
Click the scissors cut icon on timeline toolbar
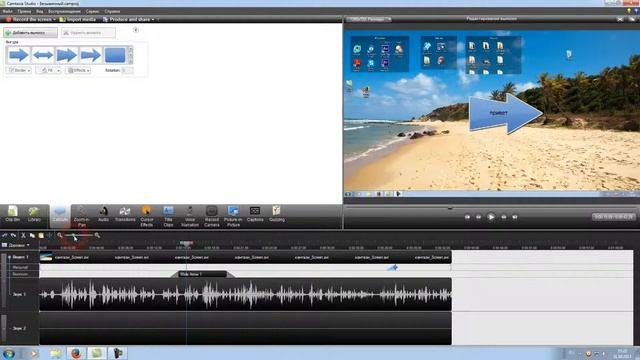click(x=23, y=236)
